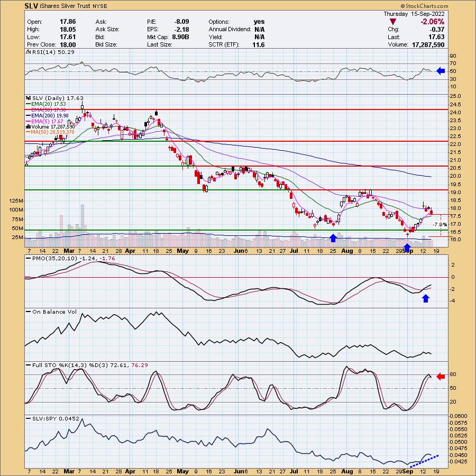Click the SLV ticker symbol in header
This screenshot has height=476, width=476.
pos(31,6)
